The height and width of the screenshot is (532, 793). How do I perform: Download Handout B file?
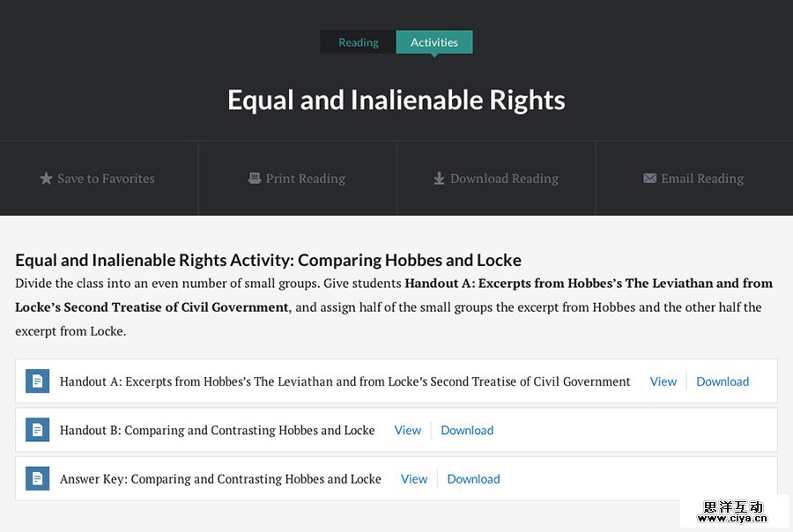pyautogui.click(x=467, y=430)
